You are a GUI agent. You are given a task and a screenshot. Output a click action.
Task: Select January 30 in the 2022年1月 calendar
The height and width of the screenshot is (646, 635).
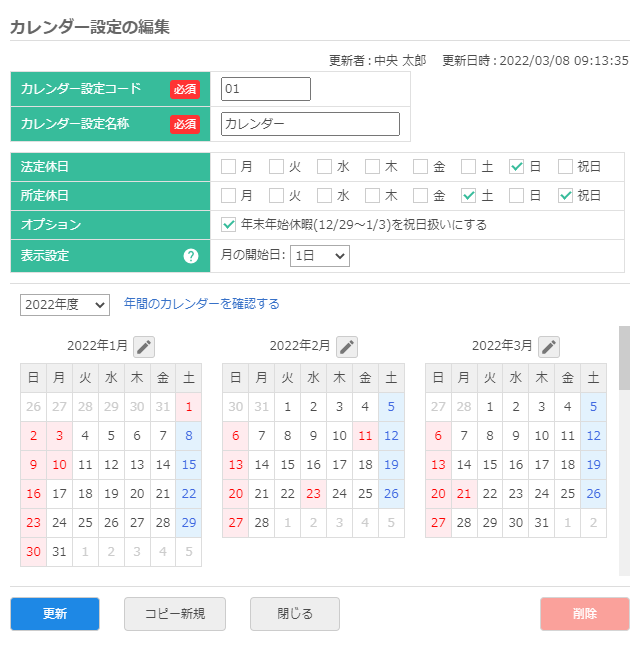(33, 552)
